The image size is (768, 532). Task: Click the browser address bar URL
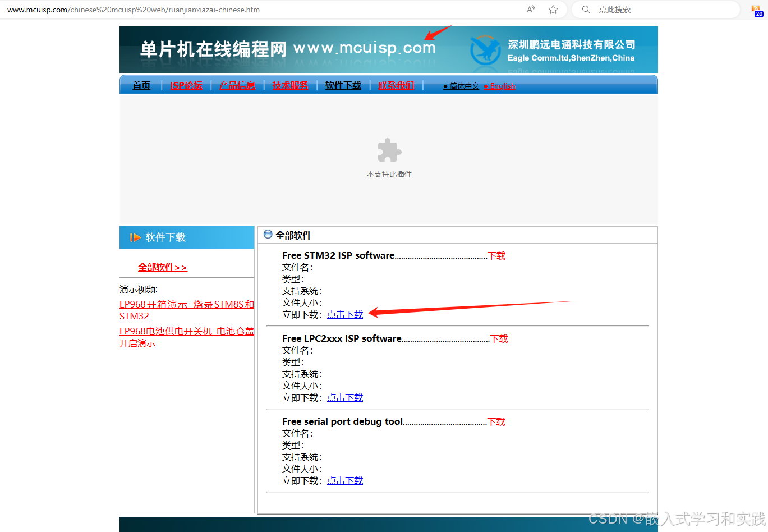click(x=134, y=10)
